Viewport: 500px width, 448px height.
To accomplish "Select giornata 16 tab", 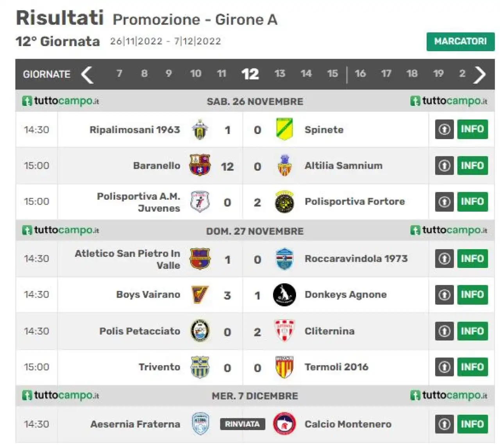I will [x=360, y=74].
